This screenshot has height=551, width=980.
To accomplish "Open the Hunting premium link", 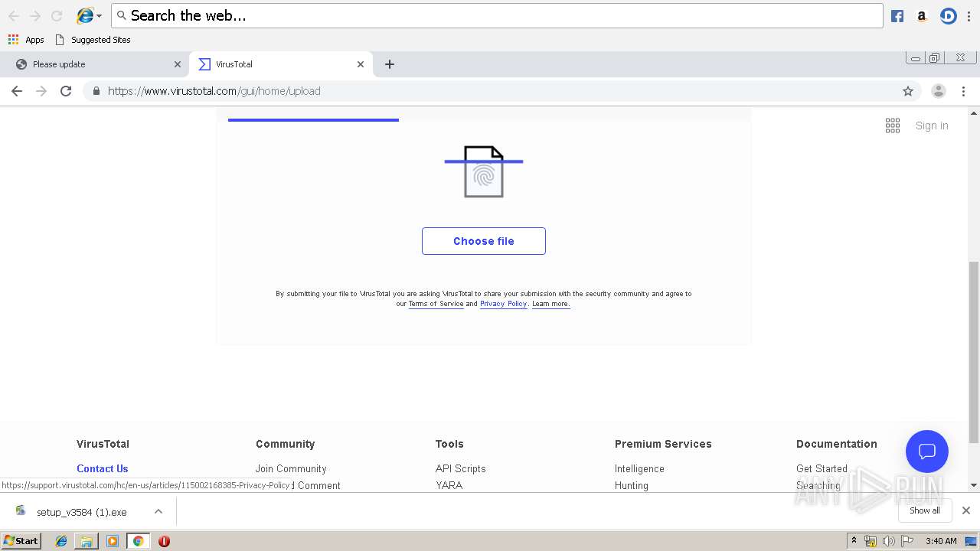I will [x=632, y=485].
